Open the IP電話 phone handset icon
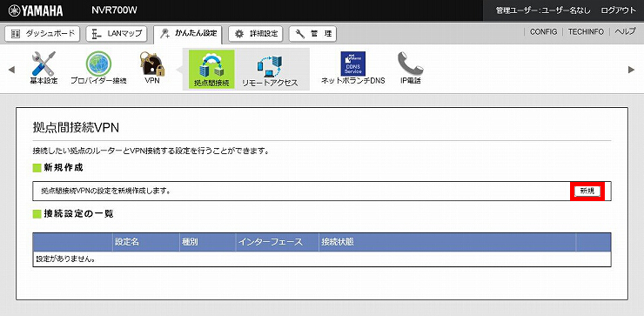This screenshot has width=644, height=316. click(410, 68)
